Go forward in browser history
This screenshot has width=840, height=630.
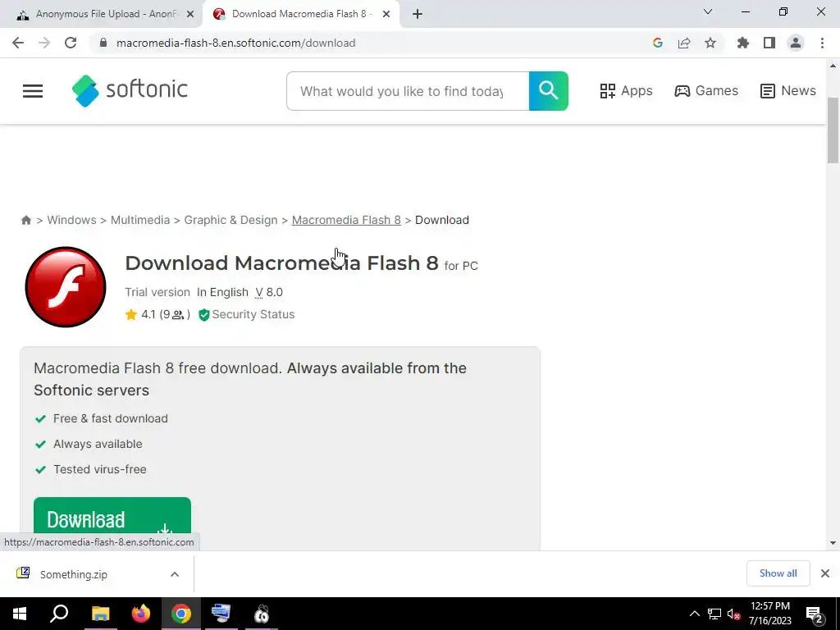tap(44, 43)
